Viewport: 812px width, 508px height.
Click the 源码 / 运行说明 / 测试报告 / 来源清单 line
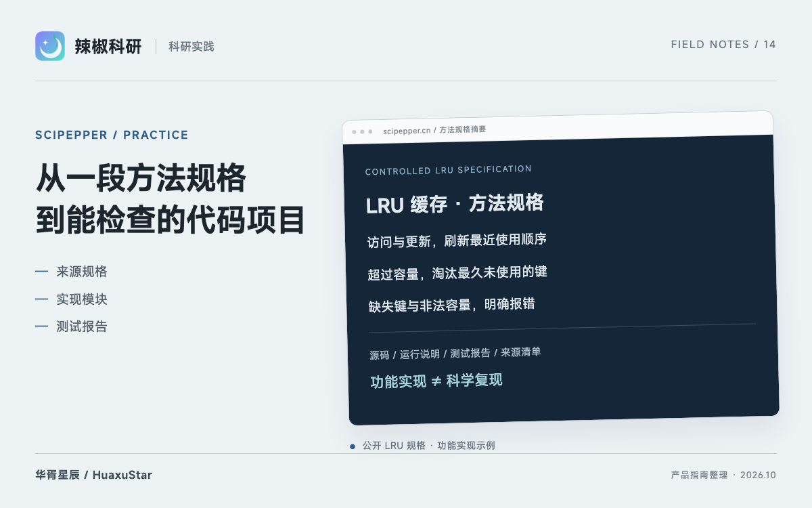point(455,353)
